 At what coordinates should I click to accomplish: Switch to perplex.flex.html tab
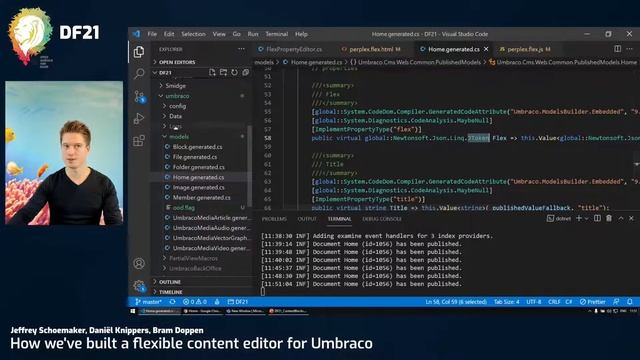tap(371, 49)
